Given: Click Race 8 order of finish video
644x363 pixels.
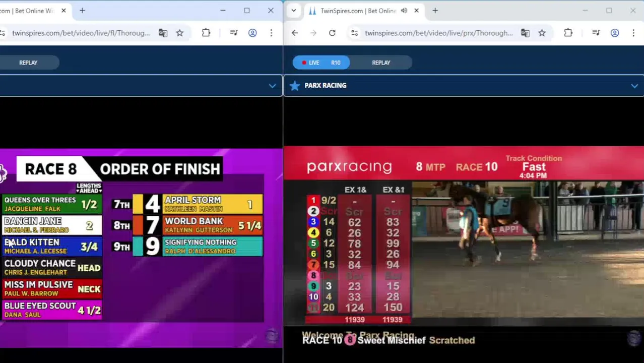Looking at the screenshot, I should click(x=141, y=247).
